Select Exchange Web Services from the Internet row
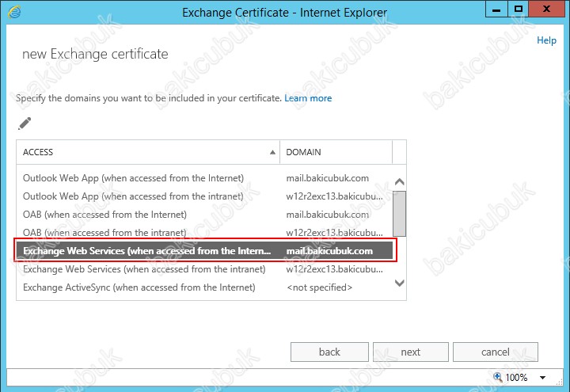This screenshot has height=392, width=570. point(204,251)
